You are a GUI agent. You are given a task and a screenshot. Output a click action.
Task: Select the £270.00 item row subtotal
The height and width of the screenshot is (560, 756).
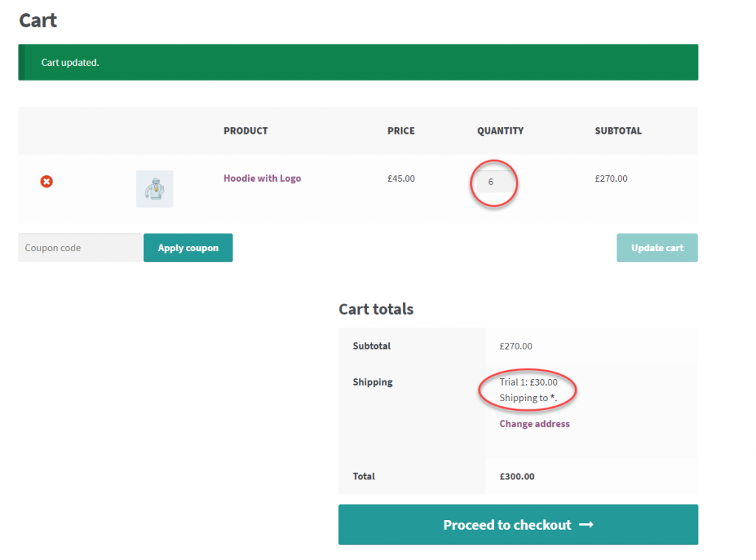(611, 179)
